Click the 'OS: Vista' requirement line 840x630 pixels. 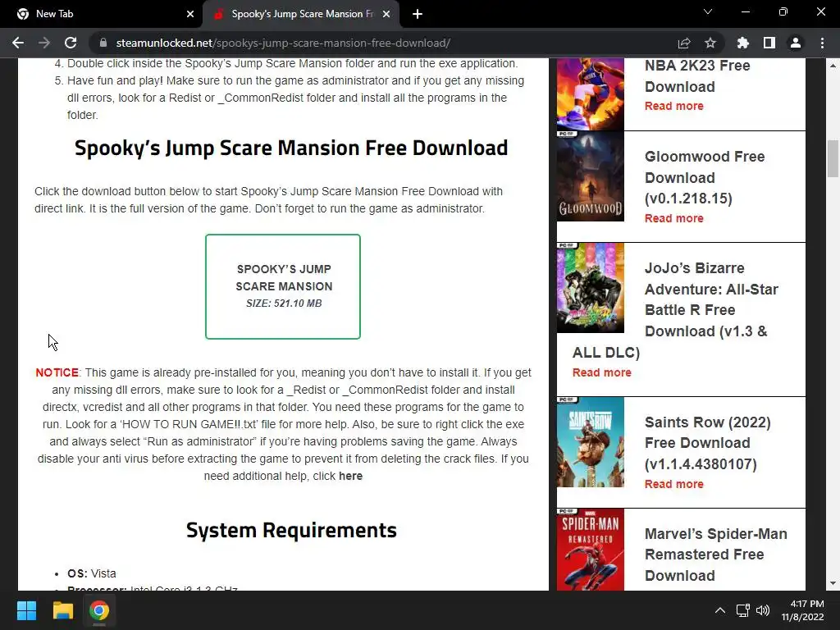[92, 573]
